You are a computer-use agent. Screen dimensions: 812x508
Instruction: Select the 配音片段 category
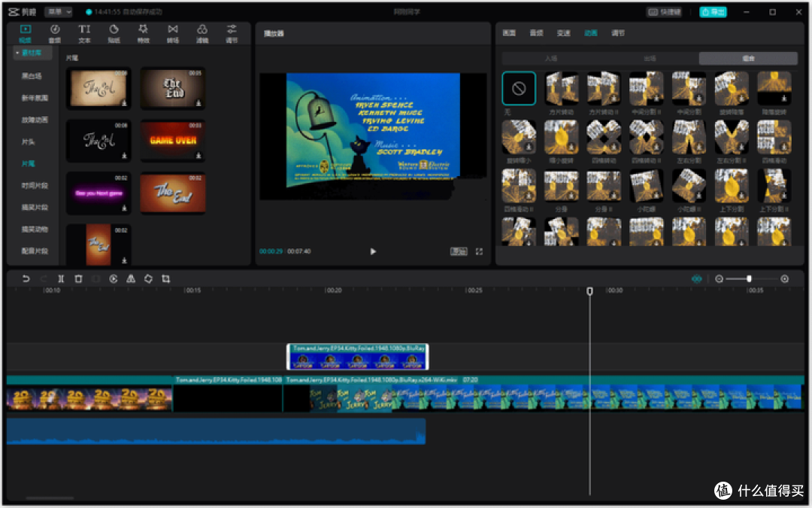click(x=35, y=251)
